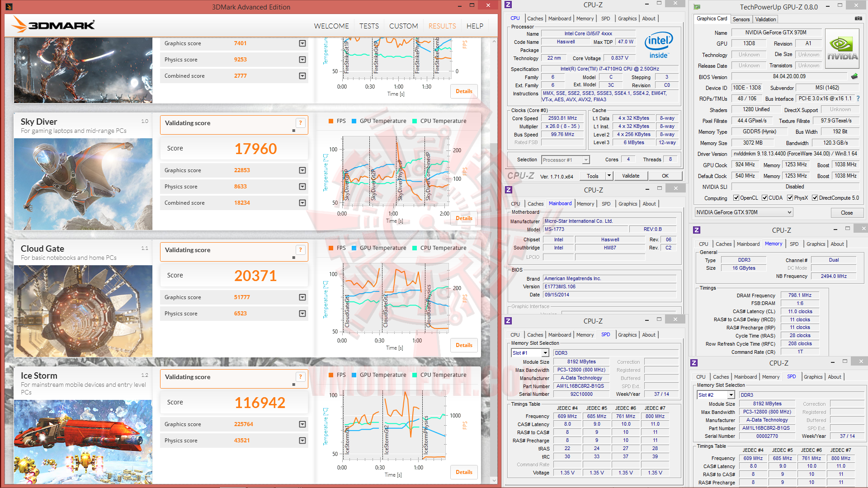Click the BIOS save chip icon
Viewport: 868px width, 488px height.
pos(854,76)
